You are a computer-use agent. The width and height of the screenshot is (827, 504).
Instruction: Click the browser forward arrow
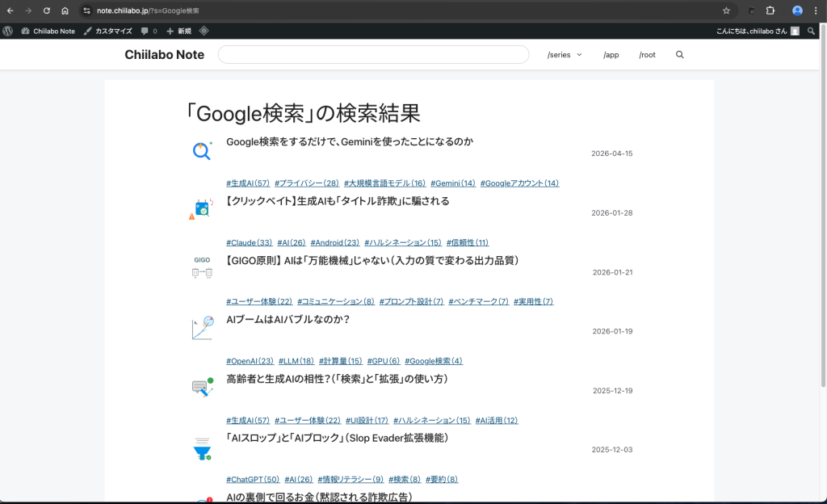coord(28,10)
